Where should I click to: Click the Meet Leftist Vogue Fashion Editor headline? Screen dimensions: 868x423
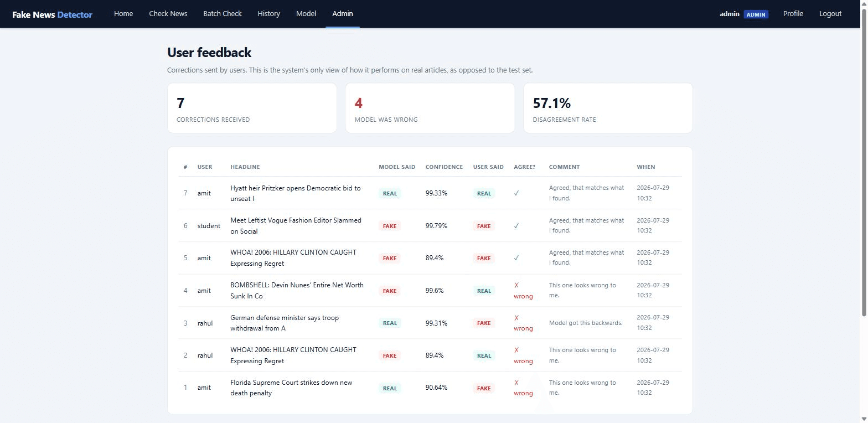pos(296,226)
